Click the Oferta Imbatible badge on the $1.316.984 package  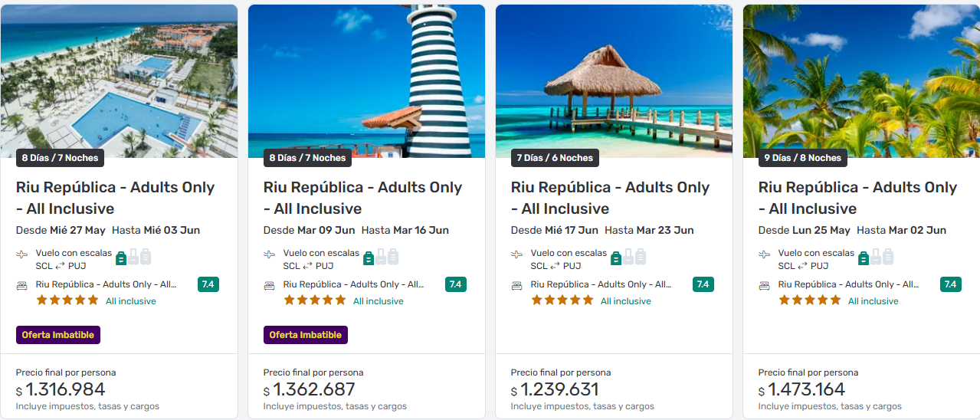(x=58, y=335)
